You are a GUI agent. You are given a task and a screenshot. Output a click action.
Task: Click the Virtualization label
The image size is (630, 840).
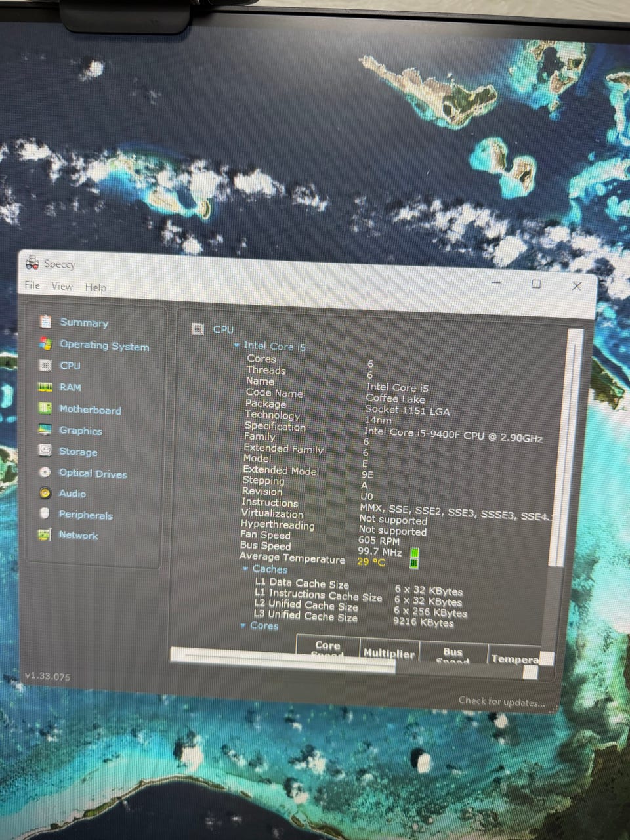pos(272,513)
